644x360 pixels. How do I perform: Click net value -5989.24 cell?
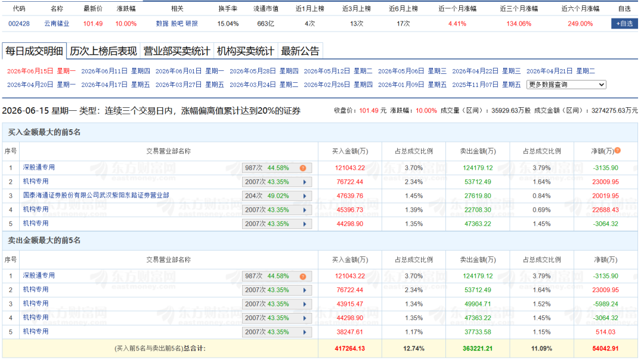[x=605, y=304]
